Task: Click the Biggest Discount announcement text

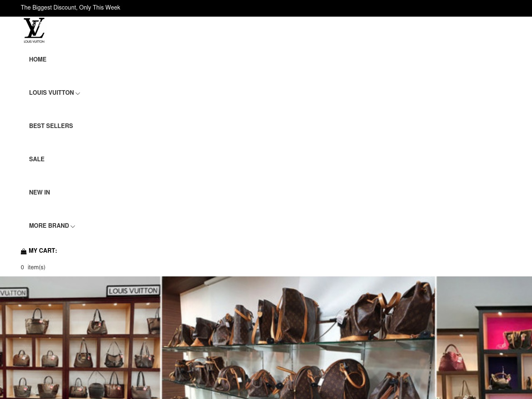Action: pyautogui.click(x=70, y=7)
